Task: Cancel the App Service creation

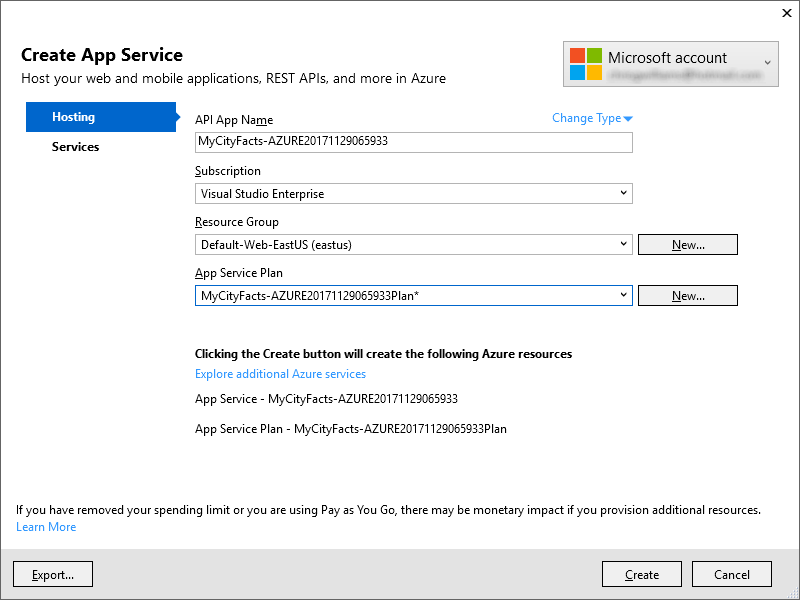Action: [732, 574]
